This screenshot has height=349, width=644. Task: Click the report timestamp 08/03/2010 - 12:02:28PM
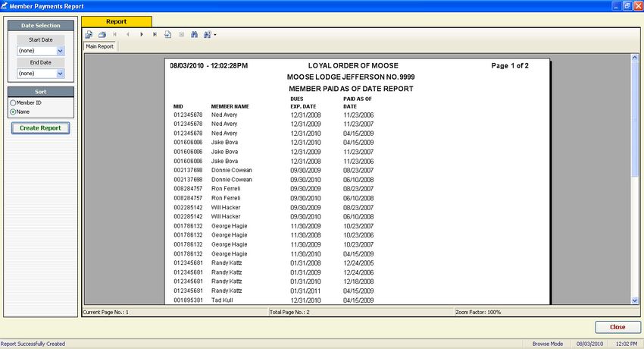(x=208, y=66)
